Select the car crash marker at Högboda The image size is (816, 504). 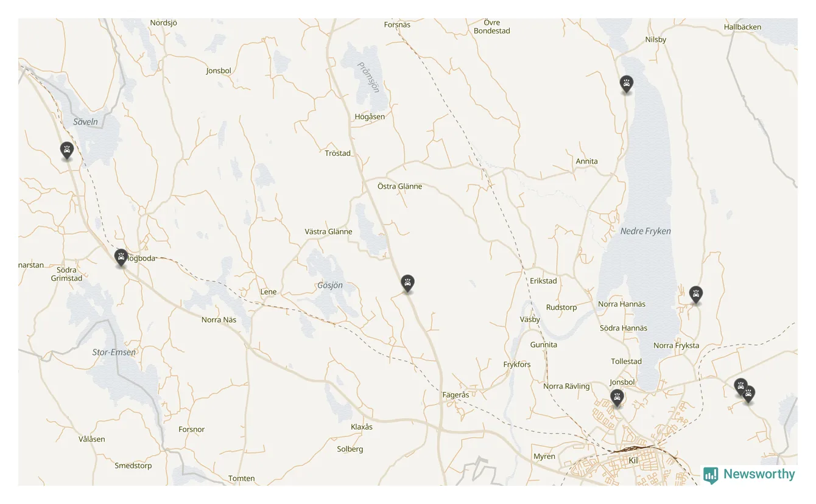point(121,257)
